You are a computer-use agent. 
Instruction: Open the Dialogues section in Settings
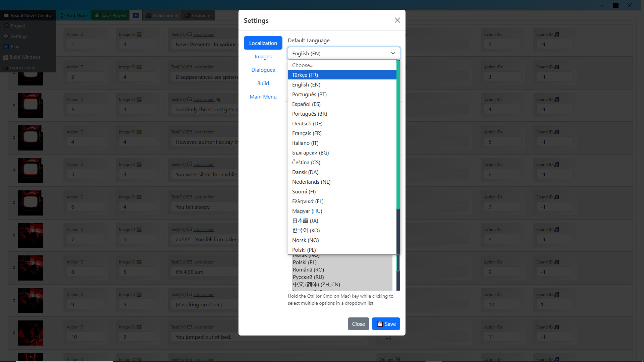[x=263, y=70]
